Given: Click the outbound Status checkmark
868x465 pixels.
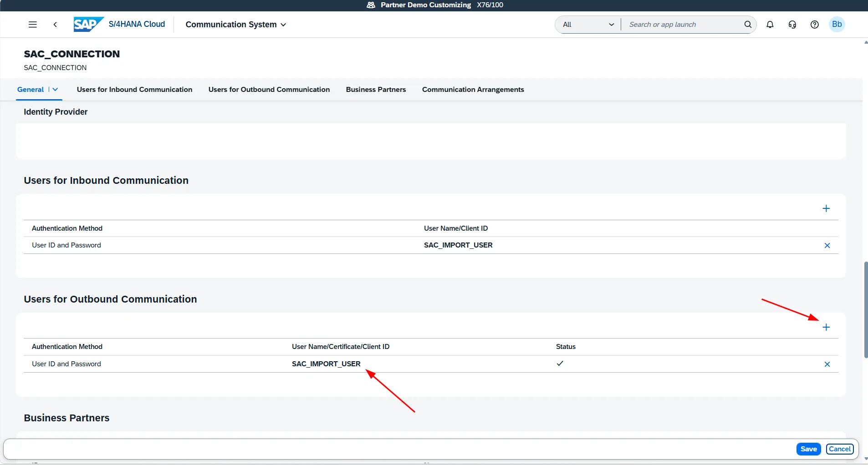Looking at the screenshot, I should [x=560, y=363].
